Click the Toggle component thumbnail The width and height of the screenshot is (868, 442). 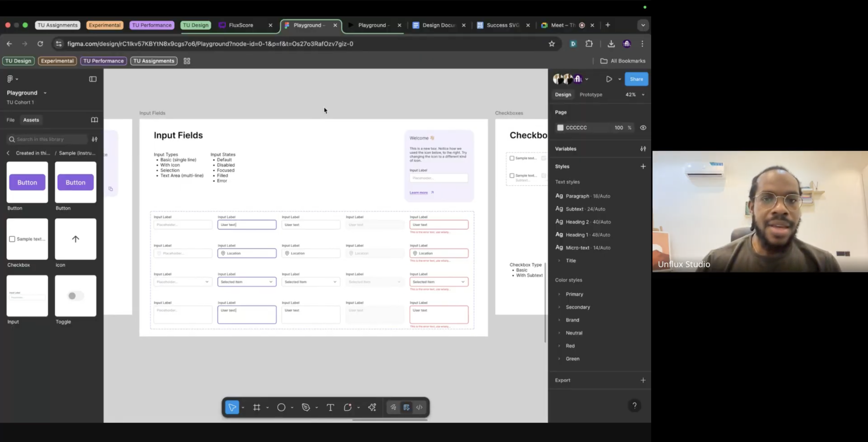75,296
